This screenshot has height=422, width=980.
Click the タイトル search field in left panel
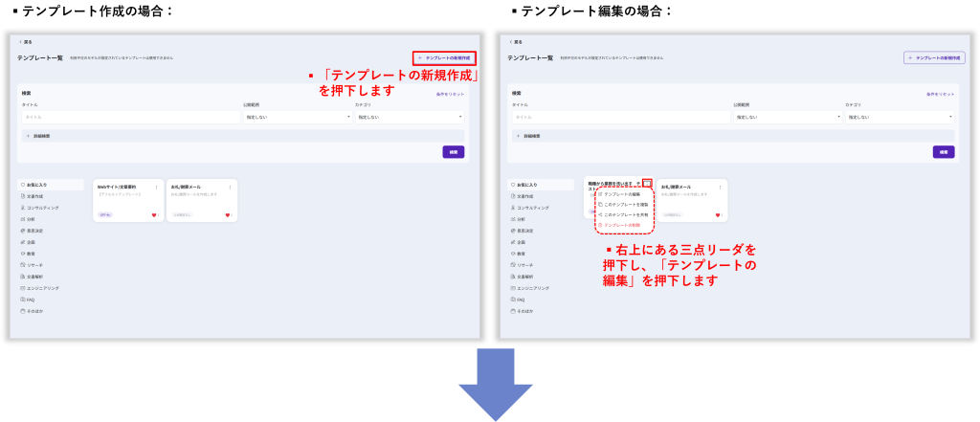pyautogui.click(x=130, y=117)
